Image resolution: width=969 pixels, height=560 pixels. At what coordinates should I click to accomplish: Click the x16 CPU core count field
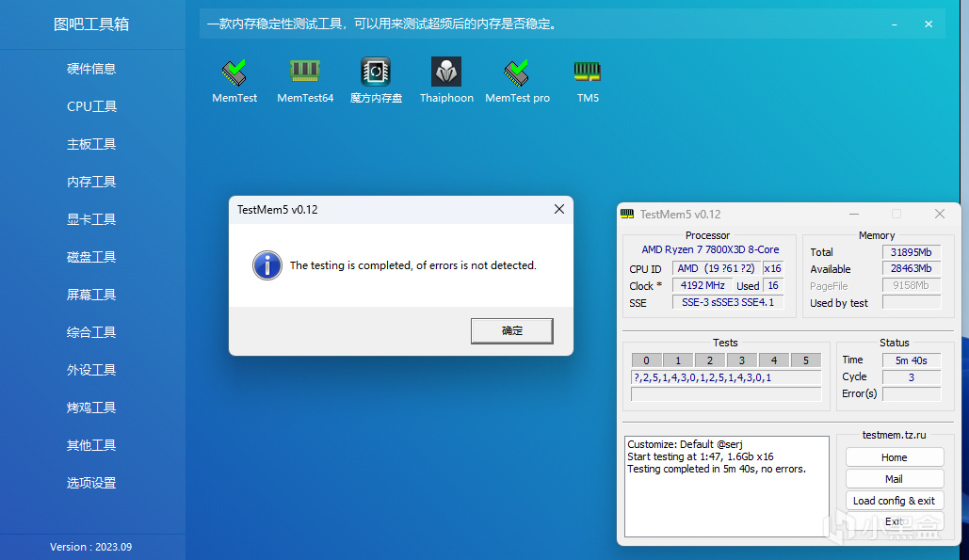pos(773,268)
